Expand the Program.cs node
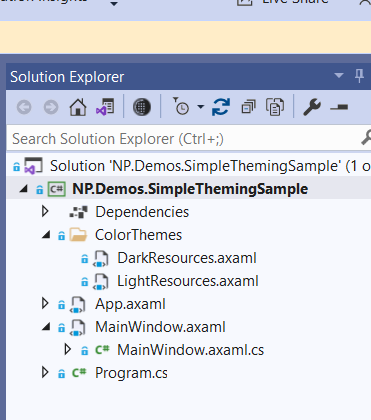 point(45,372)
